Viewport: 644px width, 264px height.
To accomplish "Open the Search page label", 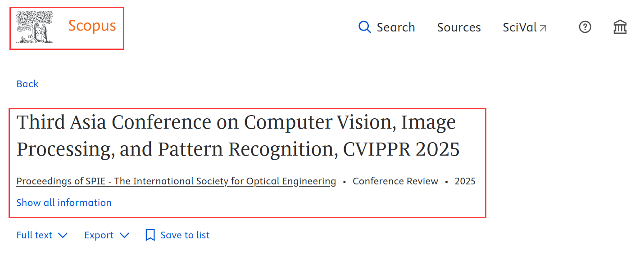I will click(396, 27).
